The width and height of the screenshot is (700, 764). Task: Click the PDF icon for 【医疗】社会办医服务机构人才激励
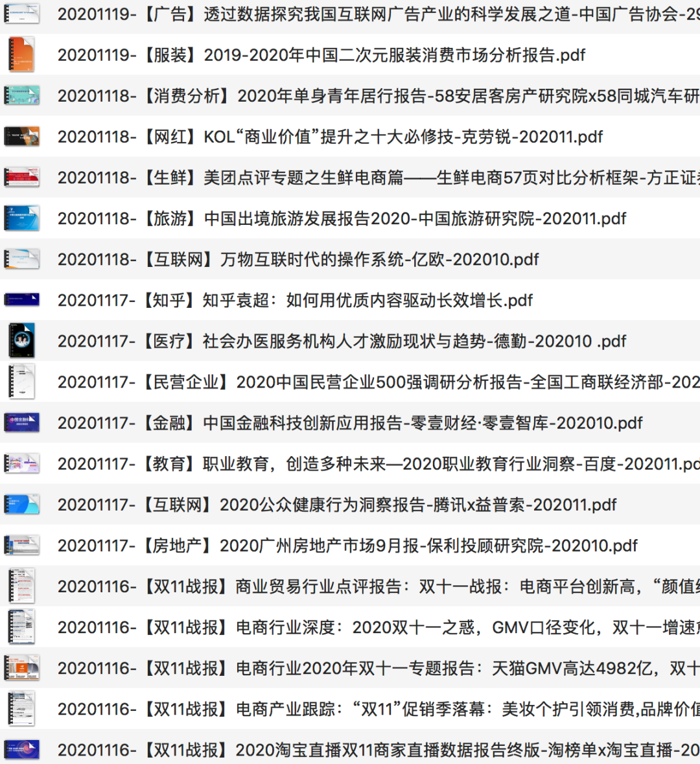[21, 341]
